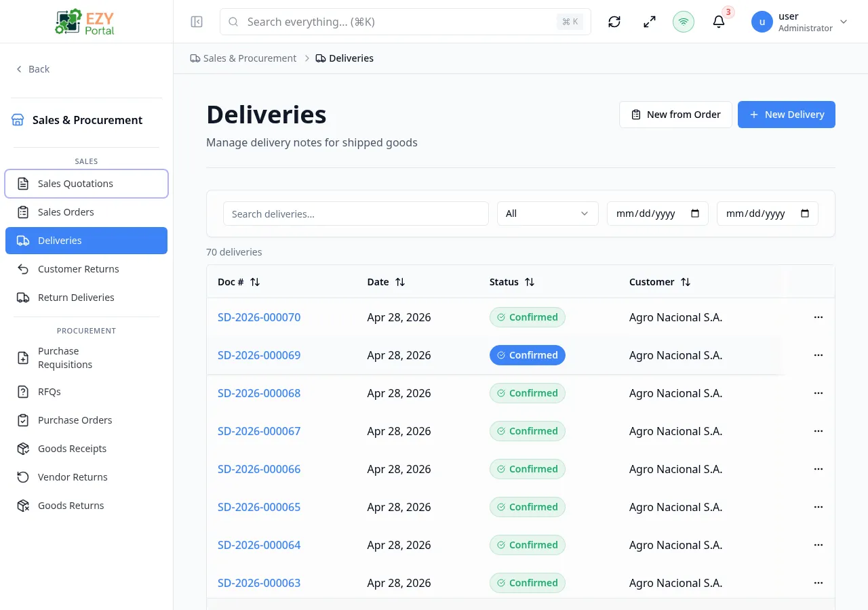Click Apr 28, 2026 in SD-2026-000063 row

click(399, 583)
